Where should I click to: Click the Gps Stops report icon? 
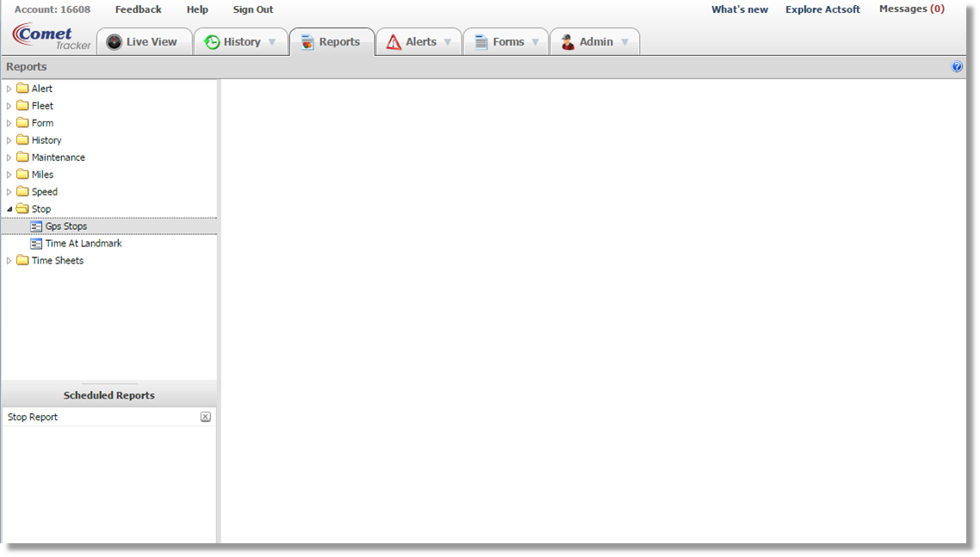click(x=36, y=226)
